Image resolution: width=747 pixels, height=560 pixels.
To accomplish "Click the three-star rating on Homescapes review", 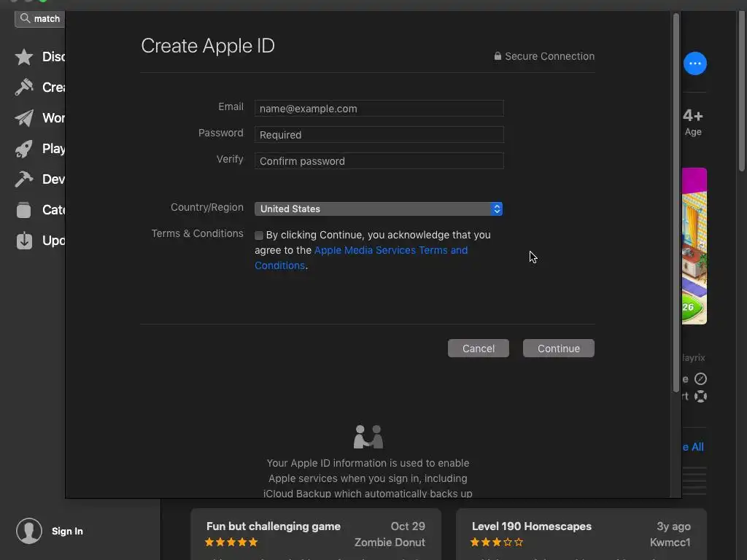I will point(496,542).
